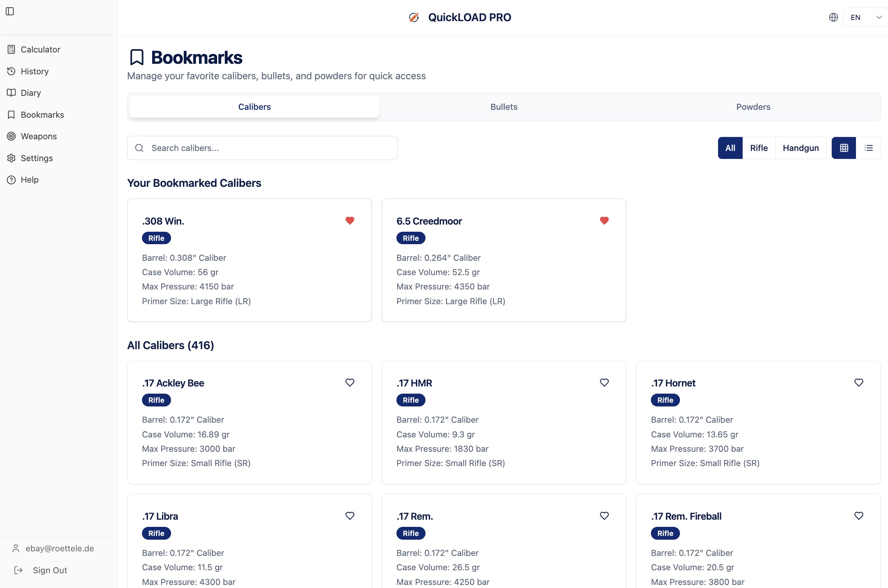Open the Calculator from the sidebar
This screenshot has height=588, width=888.
click(x=40, y=49)
